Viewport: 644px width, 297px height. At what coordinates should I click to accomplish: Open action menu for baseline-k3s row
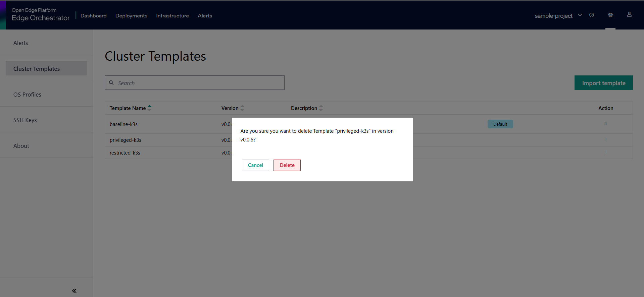click(x=606, y=124)
